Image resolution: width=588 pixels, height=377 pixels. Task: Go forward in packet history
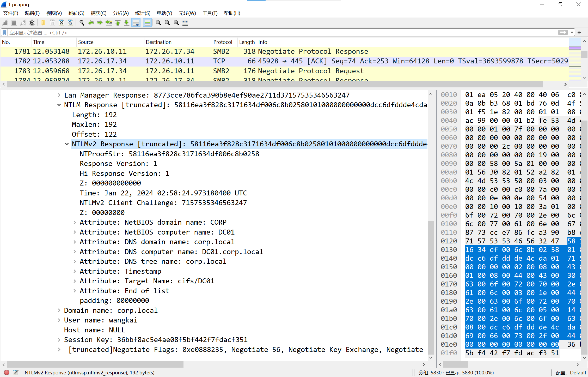coord(100,23)
